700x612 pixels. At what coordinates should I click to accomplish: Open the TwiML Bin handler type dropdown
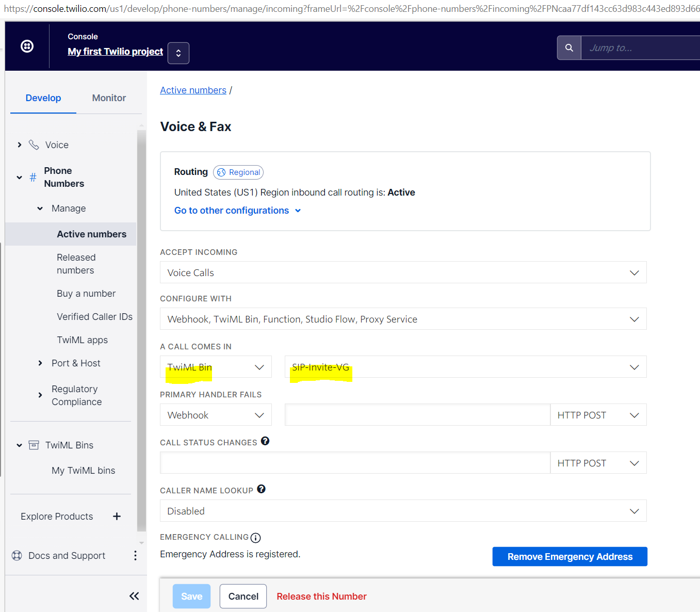[x=216, y=367]
